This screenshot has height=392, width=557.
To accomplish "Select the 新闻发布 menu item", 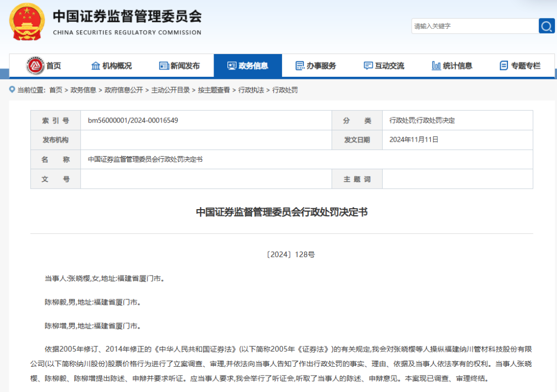I will pyautogui.click(x=185, y=66).
